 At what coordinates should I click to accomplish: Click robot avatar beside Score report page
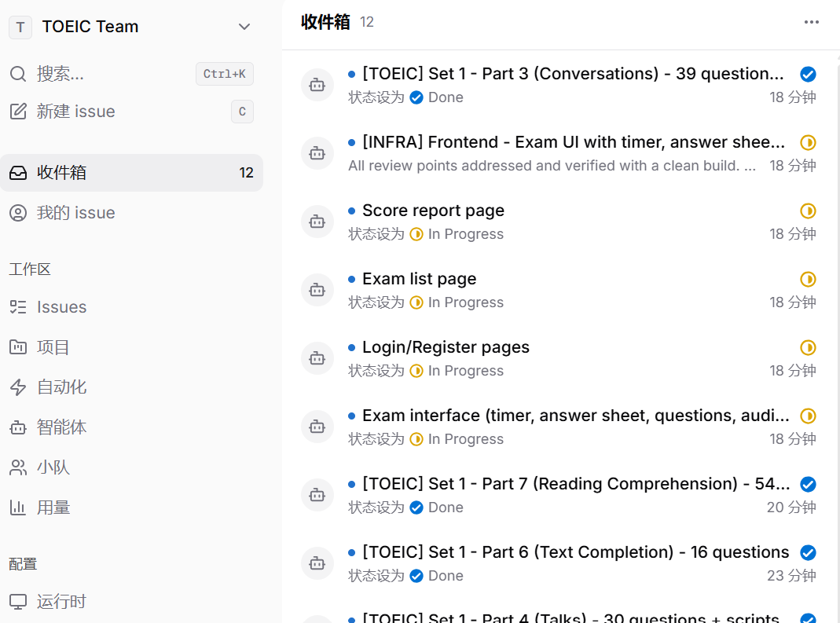point(317,222)
